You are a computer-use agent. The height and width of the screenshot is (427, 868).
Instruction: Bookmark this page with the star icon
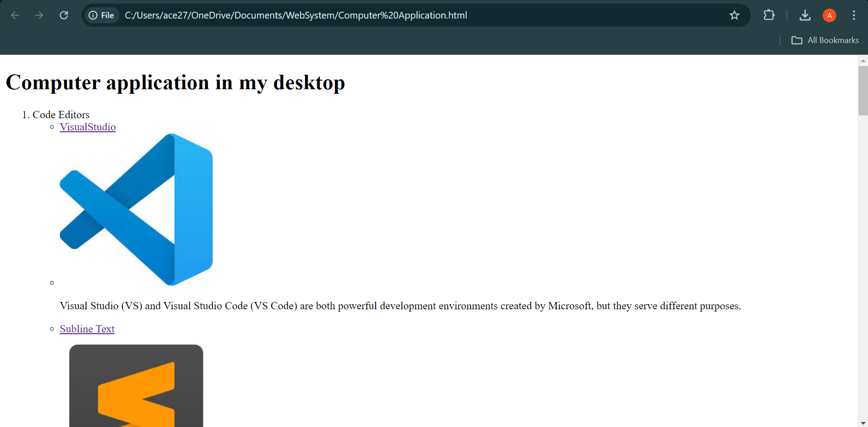tap(734, 15)
